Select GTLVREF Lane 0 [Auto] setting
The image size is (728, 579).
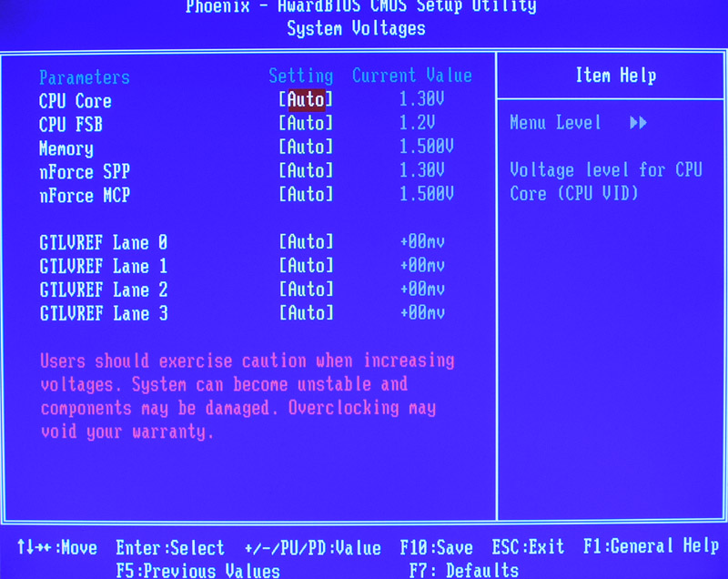pyautogui.click(x=306, y=241)
